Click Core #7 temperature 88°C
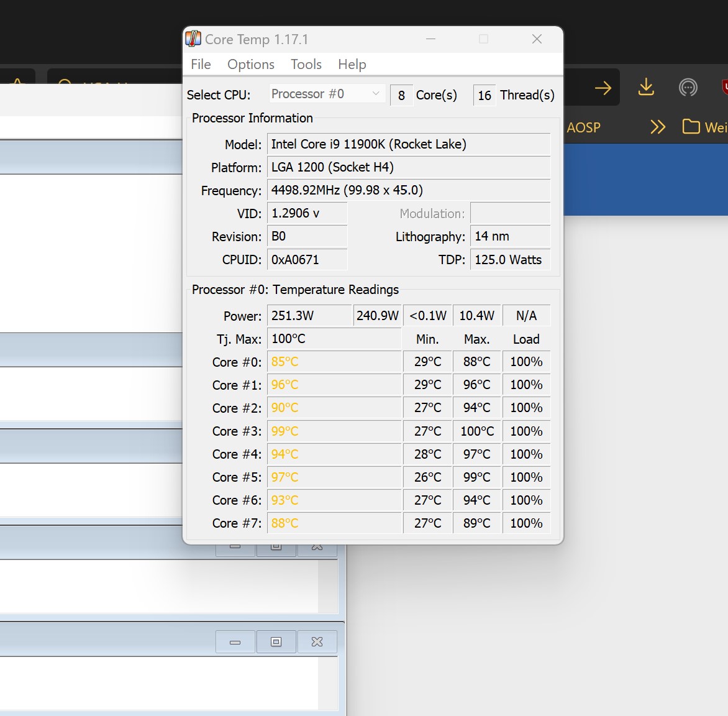Viewport: 728px width, 716px height. pyautogui.click(x=334, y=523)
